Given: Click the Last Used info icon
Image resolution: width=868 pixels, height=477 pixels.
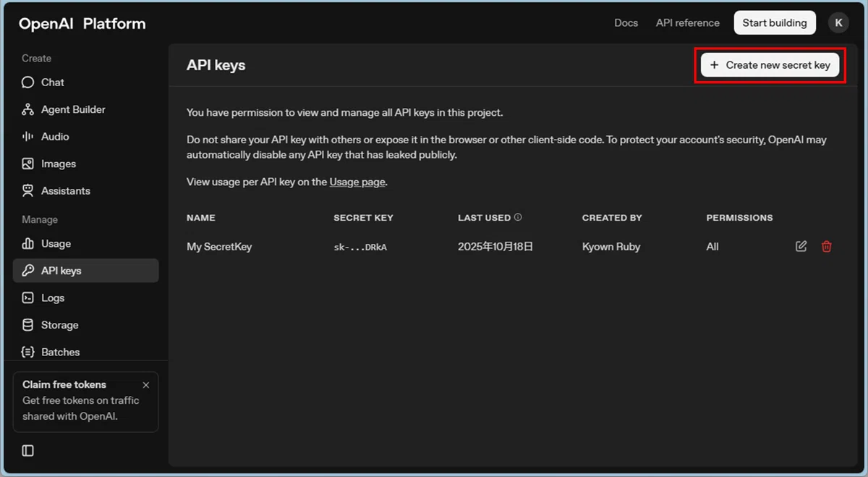Looking at the screenshot, I should point(518,217).
